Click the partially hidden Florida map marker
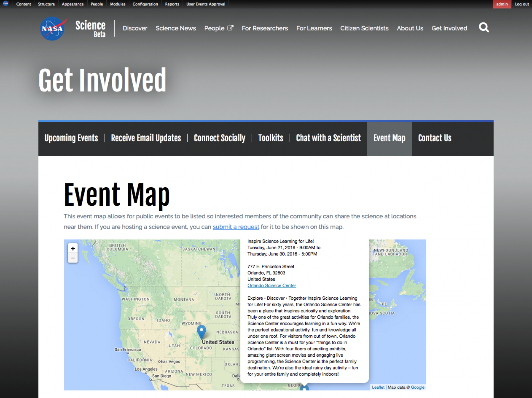 tap(304, 388)
